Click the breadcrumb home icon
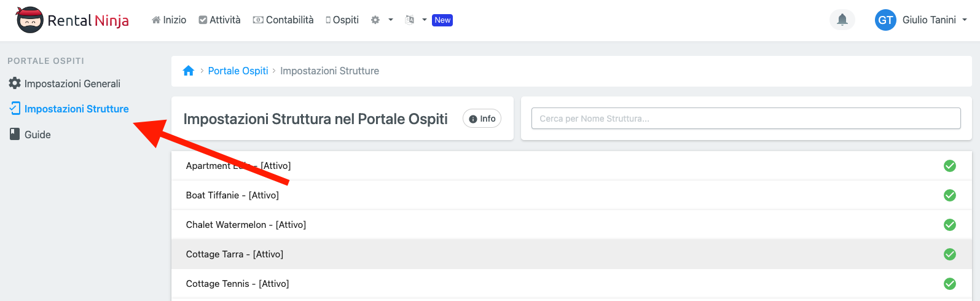The width and height of the screenshot is (980, 301). point(189,71)
